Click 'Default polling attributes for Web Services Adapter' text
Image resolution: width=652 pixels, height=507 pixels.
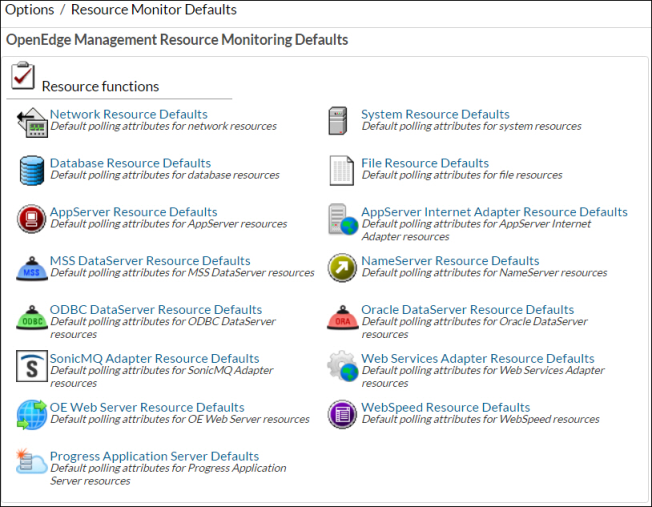coord(483,370)
